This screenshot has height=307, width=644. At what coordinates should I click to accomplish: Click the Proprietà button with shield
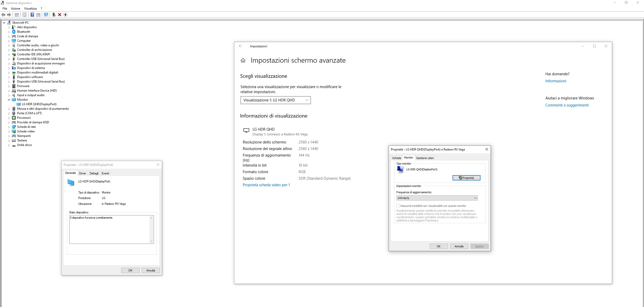(x=466, y=178)
